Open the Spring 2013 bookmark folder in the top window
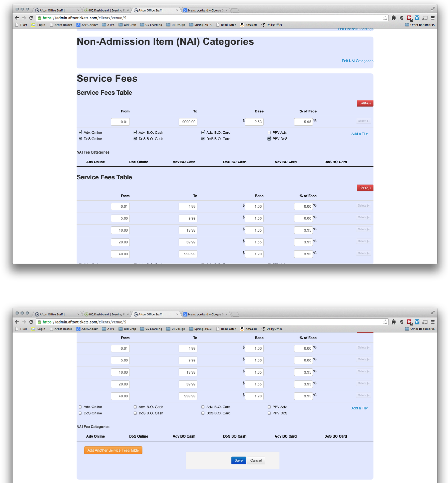448x483 pixels. [x=200, y=25]
